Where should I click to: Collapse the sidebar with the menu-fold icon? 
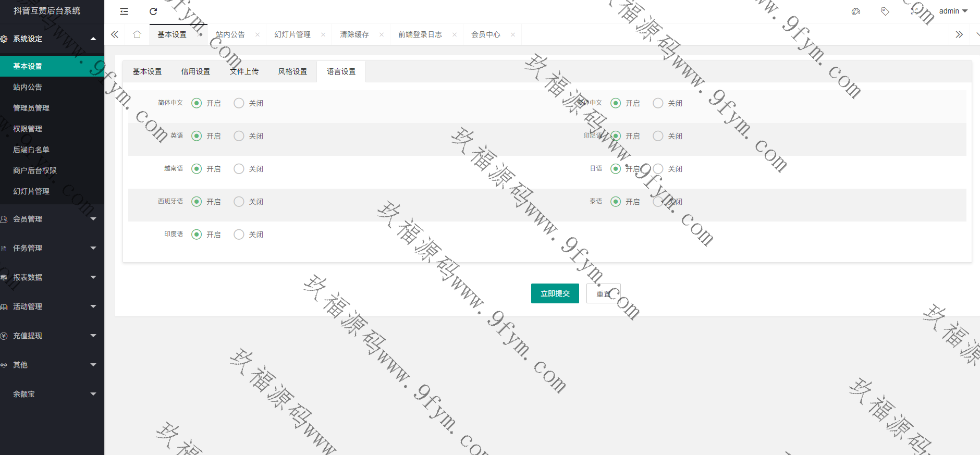pyautogui.click(x=124, y=11)
